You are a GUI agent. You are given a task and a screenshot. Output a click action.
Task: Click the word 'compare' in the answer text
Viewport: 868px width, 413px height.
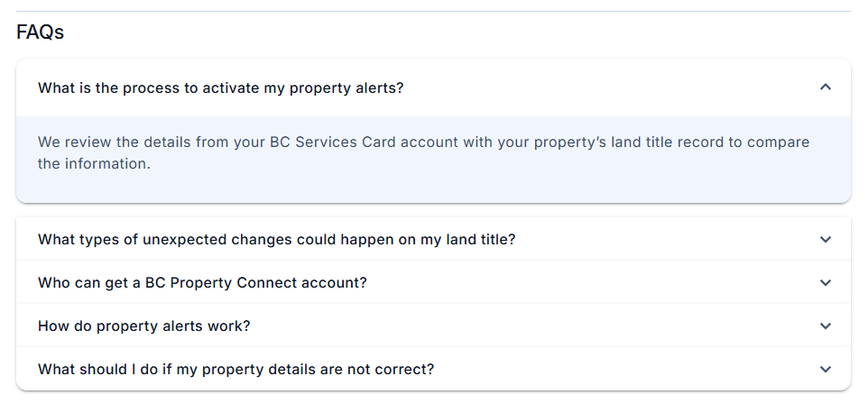pos(778,142)
